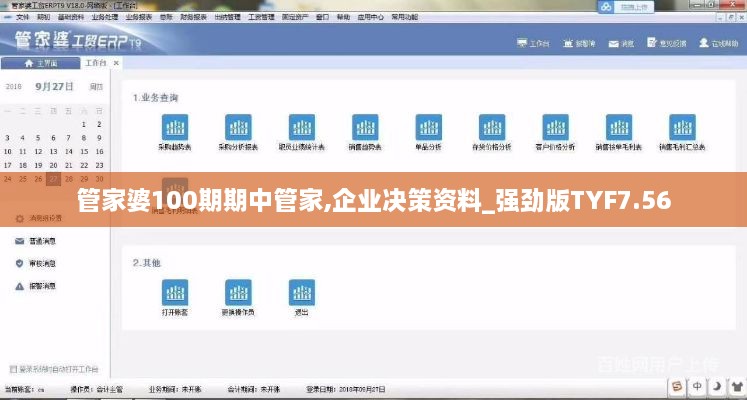Click the 周四 weekday label beside date
This screenshot has height=400, width=747.
pyautogui.click(x=96, y=87)
